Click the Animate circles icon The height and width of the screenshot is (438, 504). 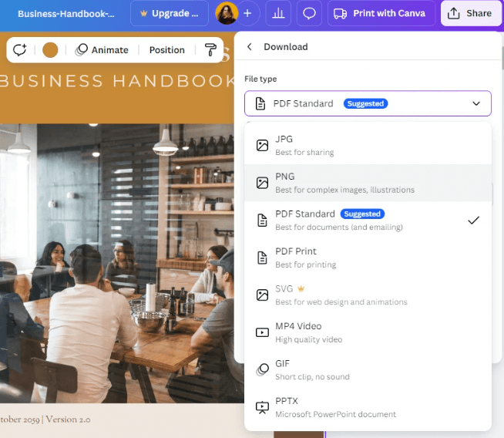coord(82,50)
